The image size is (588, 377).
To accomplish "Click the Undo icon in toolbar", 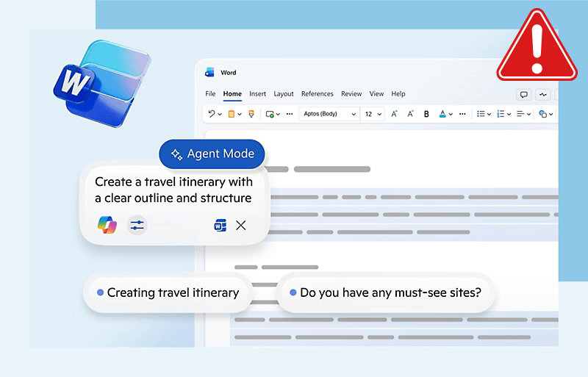I will pos(212,114).
